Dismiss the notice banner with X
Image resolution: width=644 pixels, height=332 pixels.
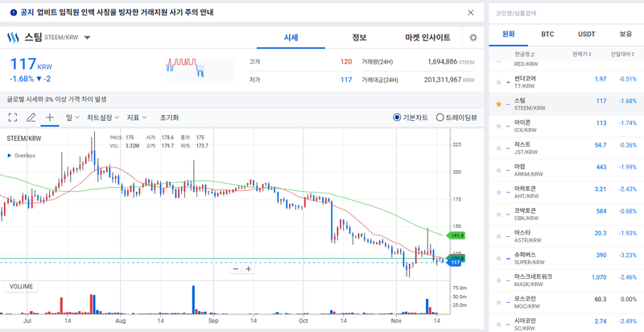[471, 13]
